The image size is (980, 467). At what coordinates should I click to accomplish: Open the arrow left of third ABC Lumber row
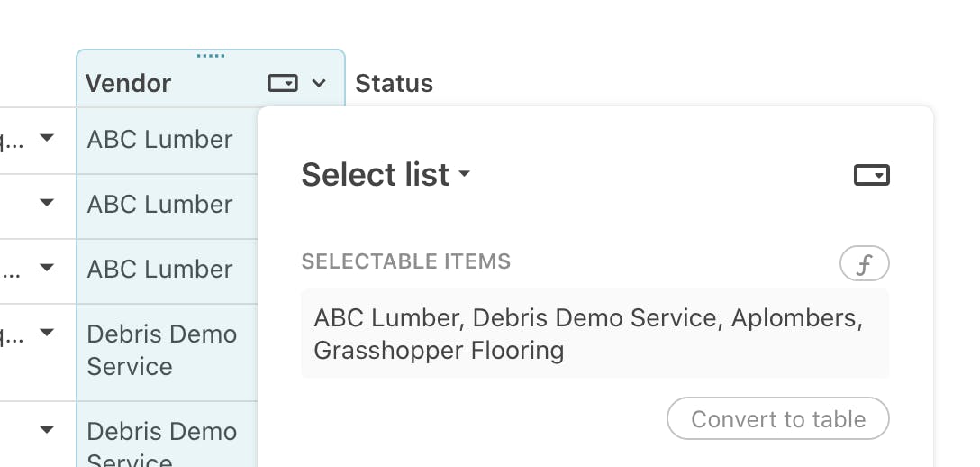[x=47, y=269]
